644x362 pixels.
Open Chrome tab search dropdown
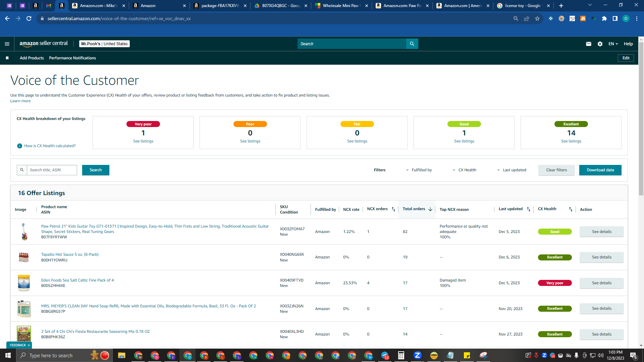pos(590,5)
